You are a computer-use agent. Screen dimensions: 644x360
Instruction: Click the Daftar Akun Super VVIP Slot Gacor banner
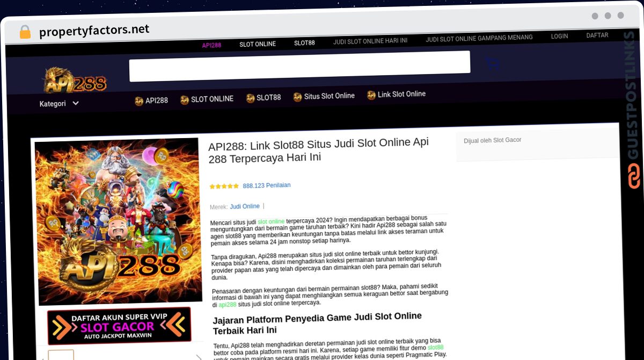point(119,326)
